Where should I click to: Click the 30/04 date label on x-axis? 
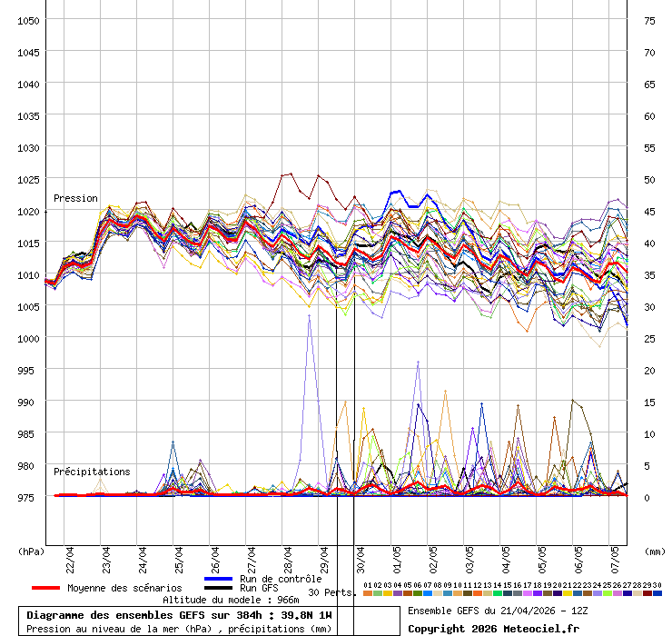(361, 556)
